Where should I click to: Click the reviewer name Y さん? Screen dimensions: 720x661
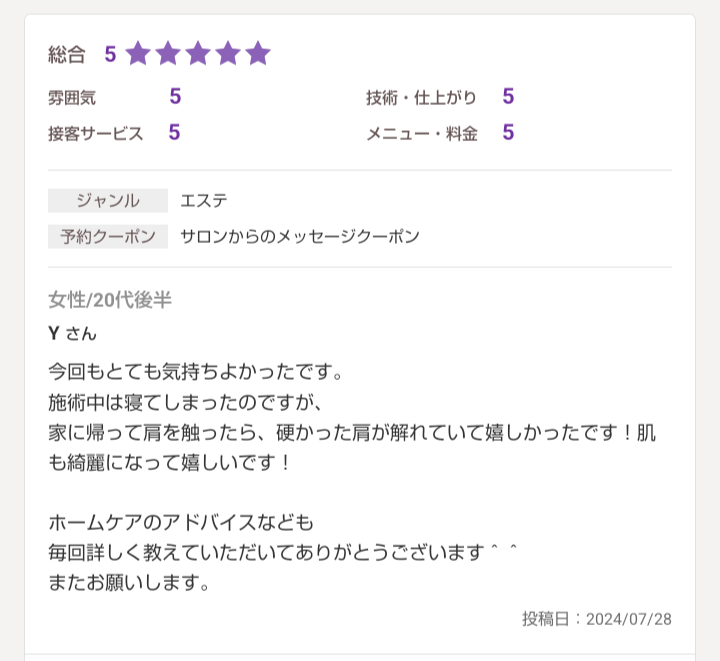coord(72,333)
